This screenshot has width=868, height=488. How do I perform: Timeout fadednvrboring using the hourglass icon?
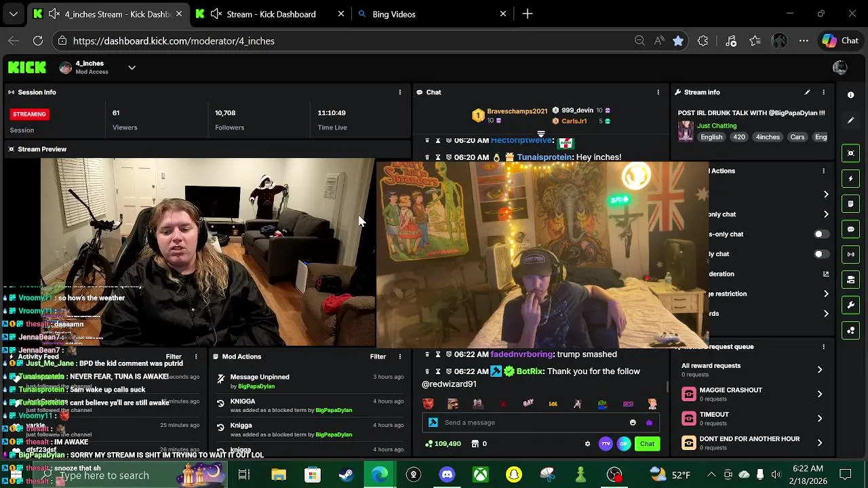438,354
